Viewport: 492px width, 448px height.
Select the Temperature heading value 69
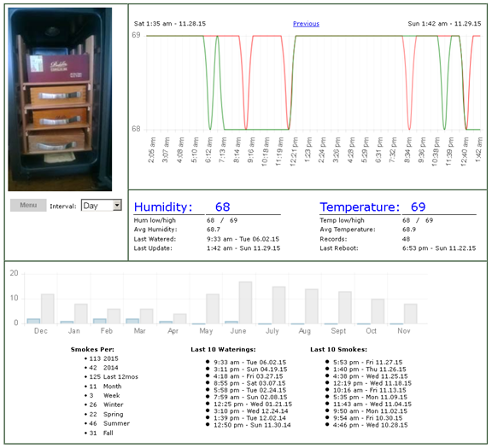pos(418,207)
